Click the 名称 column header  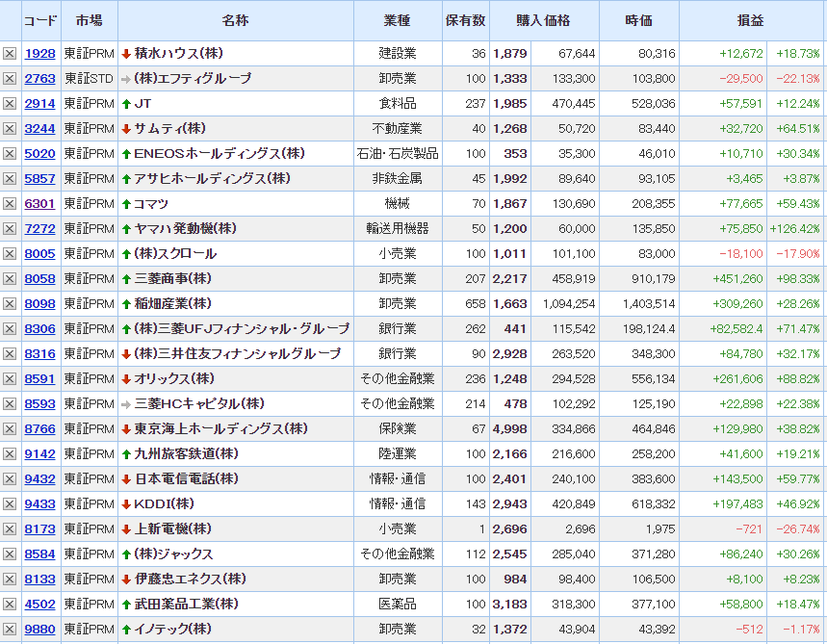pyautogui.click(x=235, y=20)
